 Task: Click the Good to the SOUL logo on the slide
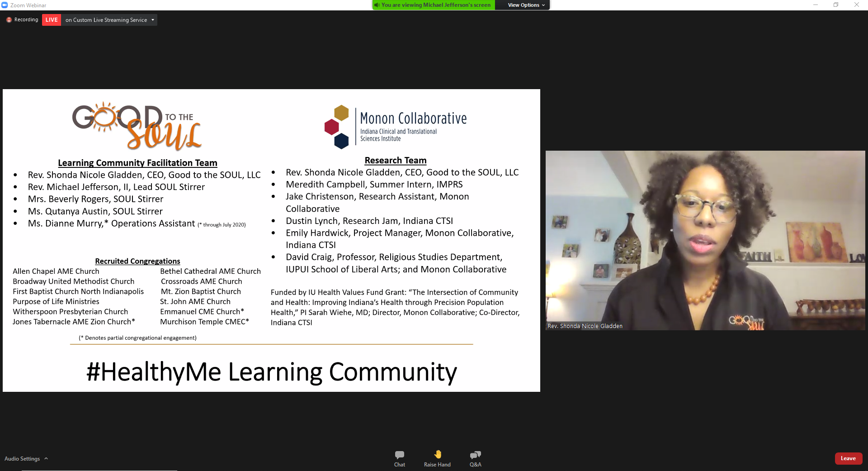137,126
